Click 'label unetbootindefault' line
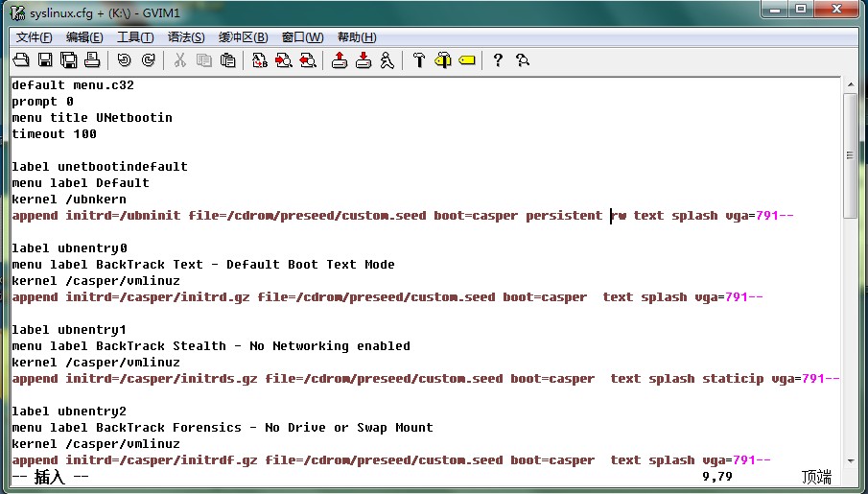Image resolution: width=868 pixels, height=494 pixels. pyautogui.click(x=100, y=166)
